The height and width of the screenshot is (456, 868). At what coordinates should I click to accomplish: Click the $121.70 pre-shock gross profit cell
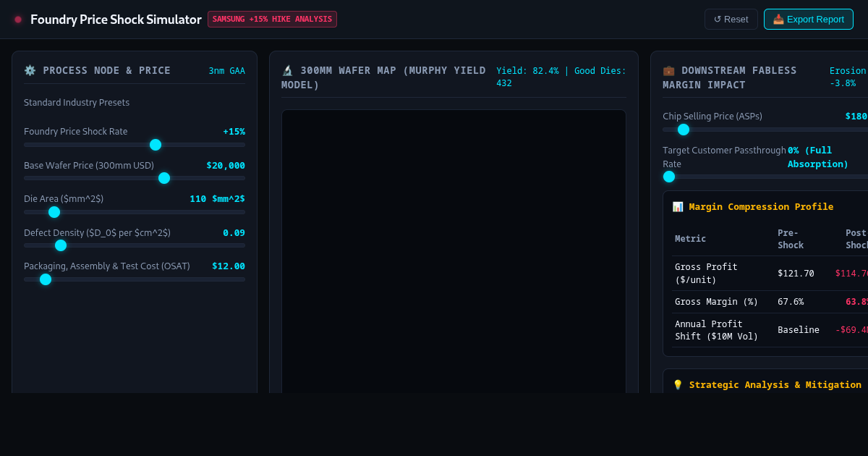coord(796,274)
